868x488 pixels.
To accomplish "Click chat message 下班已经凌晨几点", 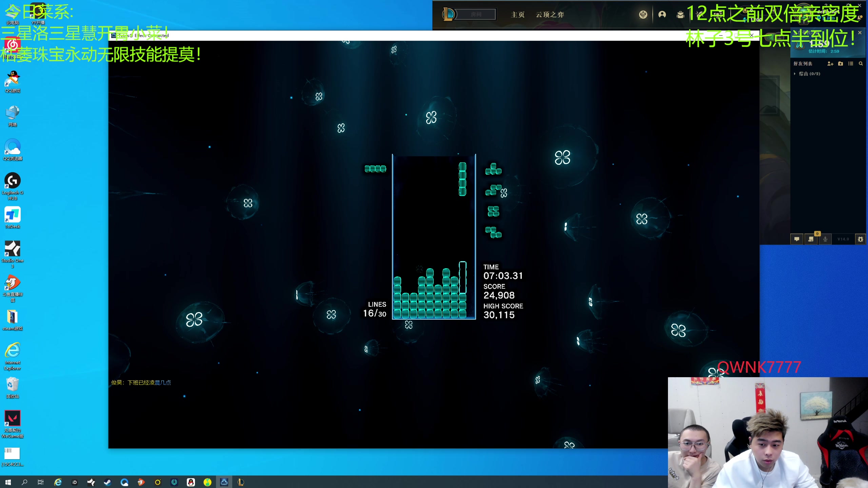I will [x=149, y=383].
